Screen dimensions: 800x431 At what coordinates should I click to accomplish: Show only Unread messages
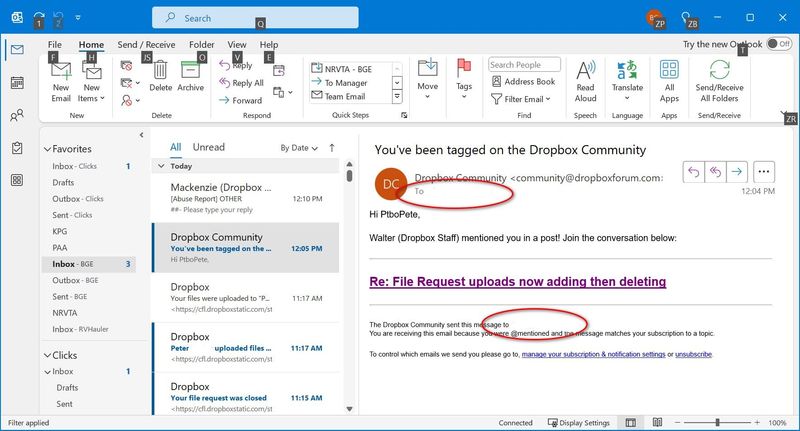point(208,147)
